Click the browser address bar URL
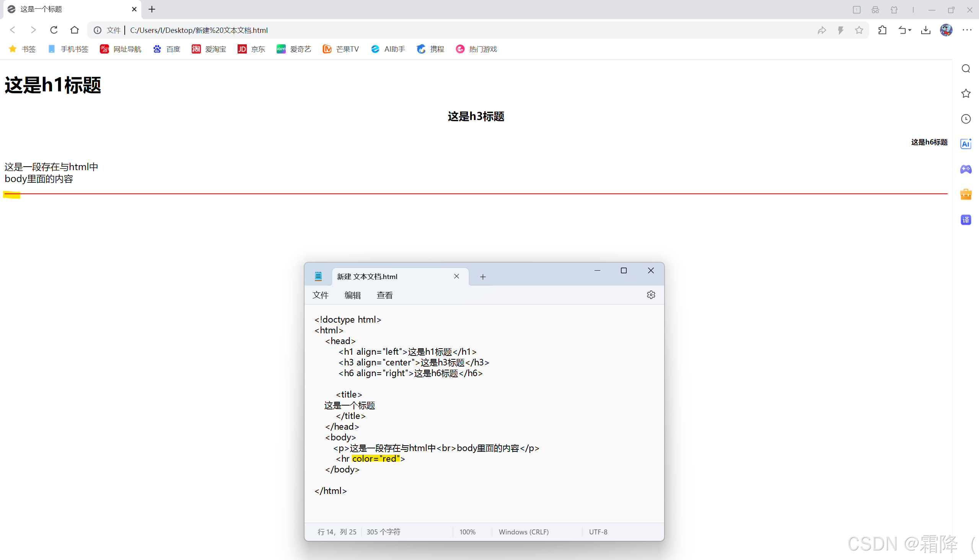 tap(199, 30)
